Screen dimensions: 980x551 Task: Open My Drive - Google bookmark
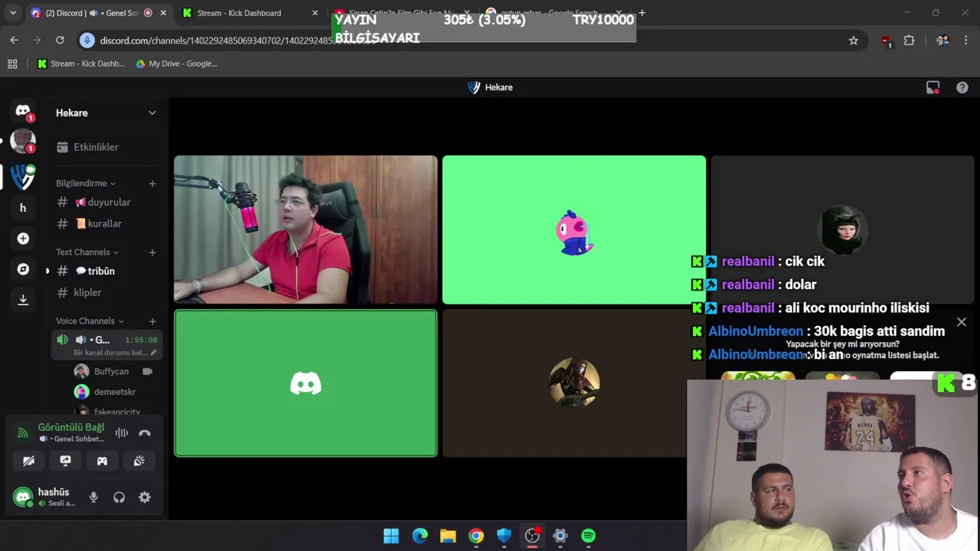[176, 64]
